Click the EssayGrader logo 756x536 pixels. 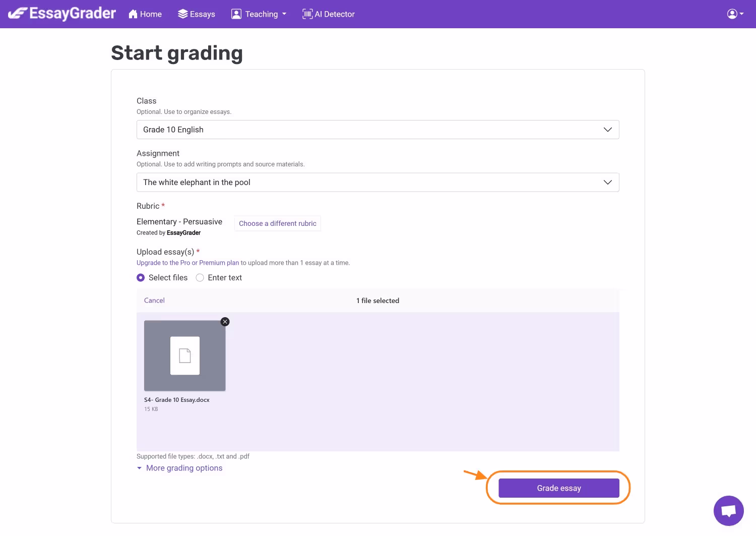point(62,14)
